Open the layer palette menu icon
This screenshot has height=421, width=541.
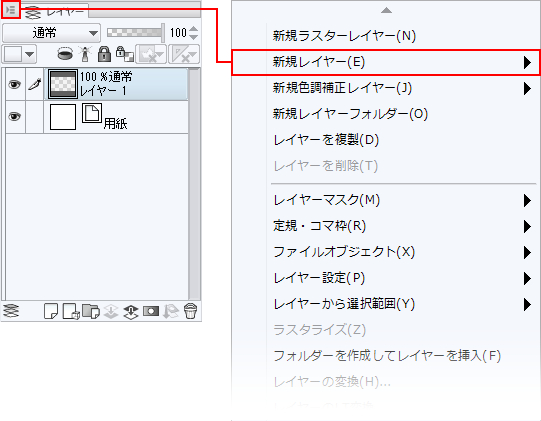11,10
